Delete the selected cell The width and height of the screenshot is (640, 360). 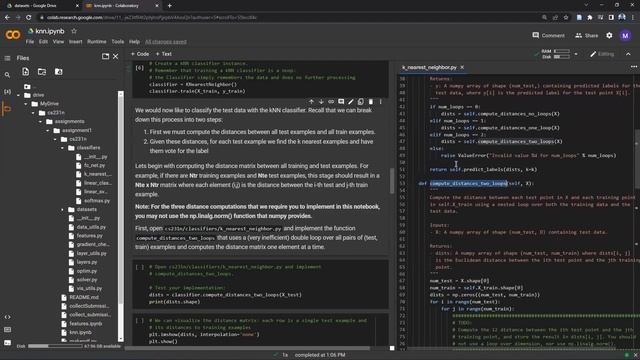[x=371, y=102]
